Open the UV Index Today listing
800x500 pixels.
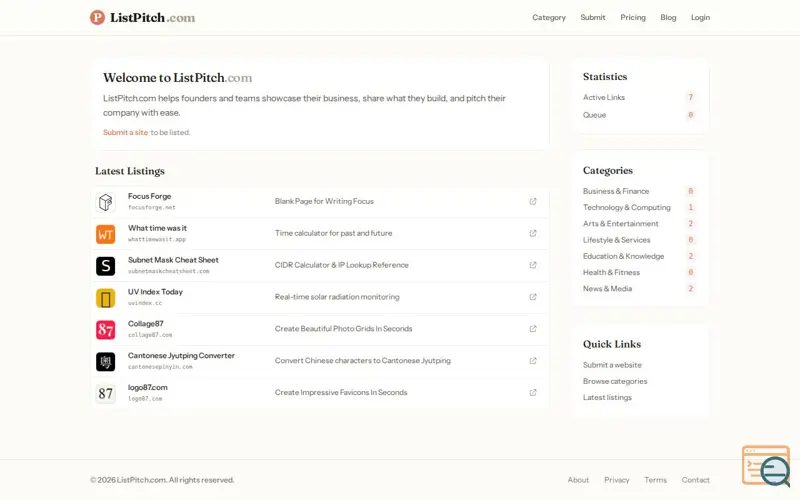155,292
